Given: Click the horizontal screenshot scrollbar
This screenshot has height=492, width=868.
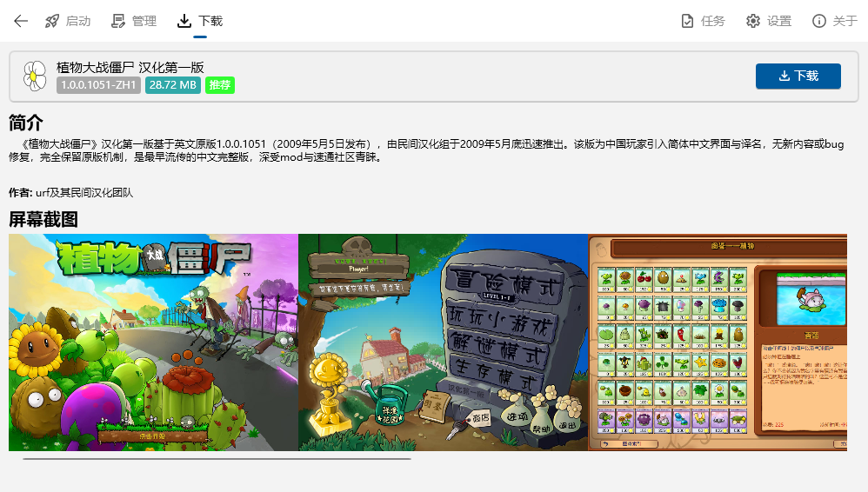Looking at the screenshot, I should pyautogui.click(x=217, y=459).
